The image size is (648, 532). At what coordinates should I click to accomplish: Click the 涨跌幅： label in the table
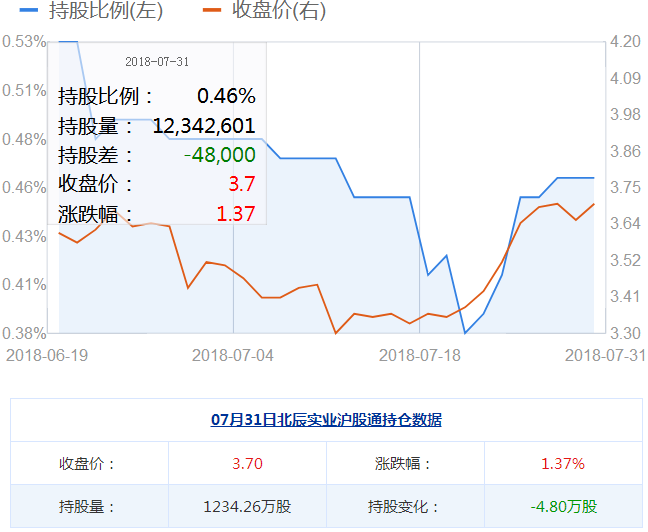403,463
